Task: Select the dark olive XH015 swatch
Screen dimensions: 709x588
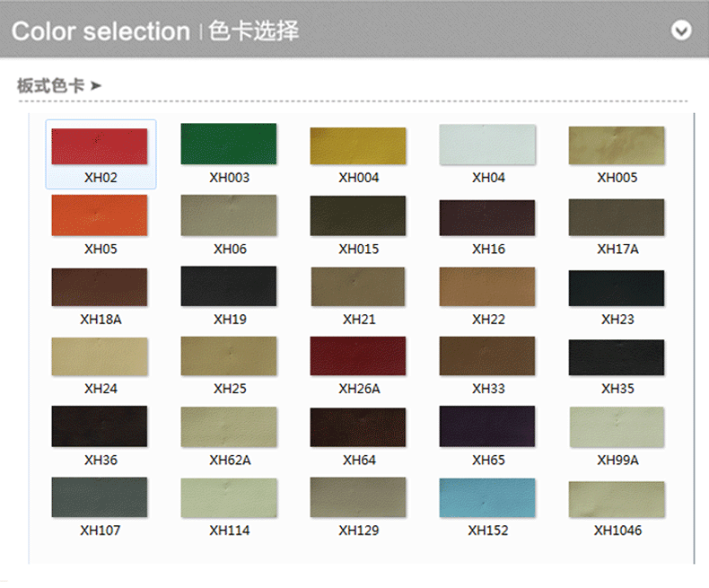Action: coord(358,215)
